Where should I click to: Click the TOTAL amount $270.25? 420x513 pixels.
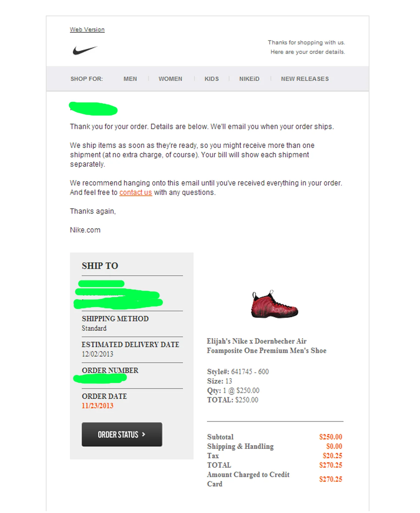[330, 465]
